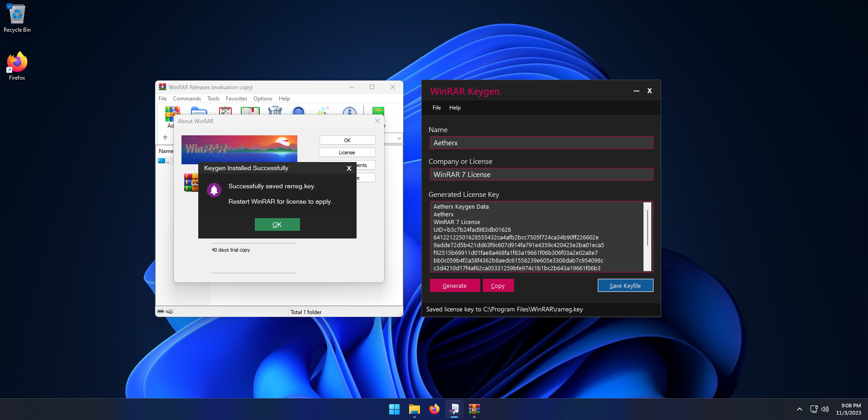Image resolution: width=868 pixels, height=420 pixels.
Task: Click the Save Keyfile button
Action: pyautogui.click(x=625, y=286)
